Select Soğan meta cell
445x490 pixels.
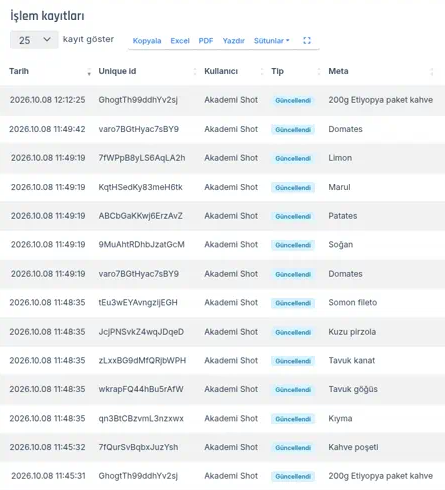point(341,245)
